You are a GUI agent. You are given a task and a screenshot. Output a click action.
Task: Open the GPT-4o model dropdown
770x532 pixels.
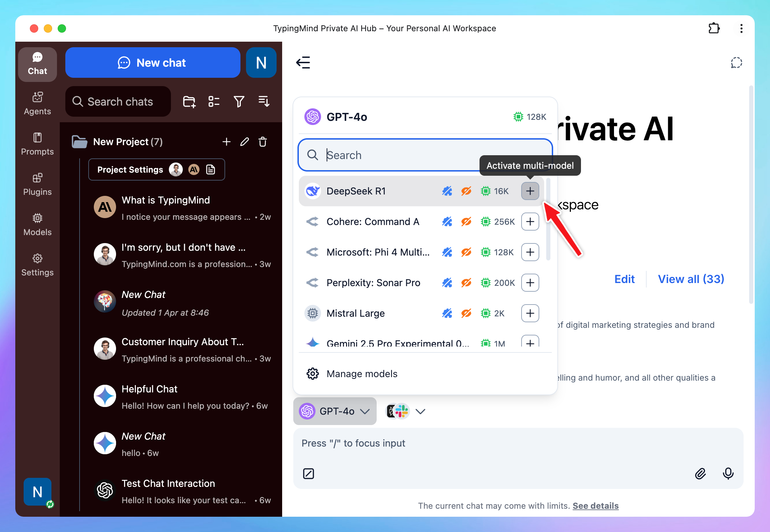[335, 411]
